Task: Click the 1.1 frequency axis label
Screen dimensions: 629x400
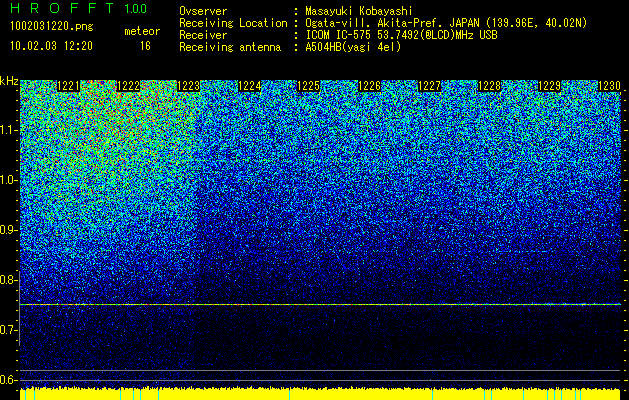Action: coord(8,130)
